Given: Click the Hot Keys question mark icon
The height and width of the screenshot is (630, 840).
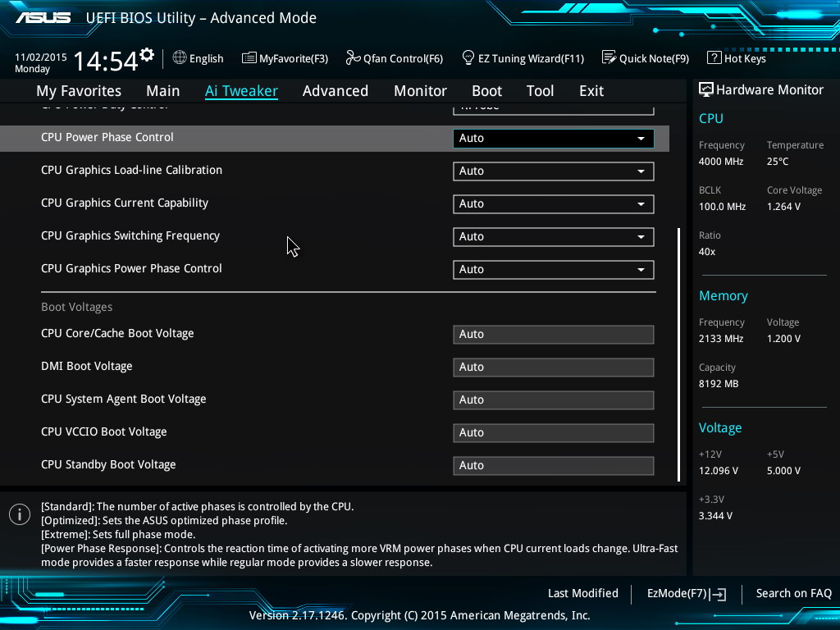Looking at the screenshot, I should 714,58.
